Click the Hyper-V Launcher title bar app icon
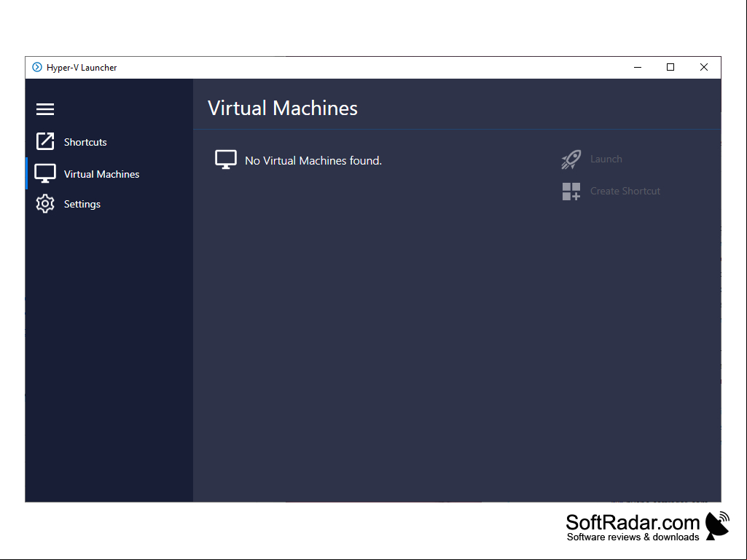Screen dimensions: 747x560 (x=36, y=67)
